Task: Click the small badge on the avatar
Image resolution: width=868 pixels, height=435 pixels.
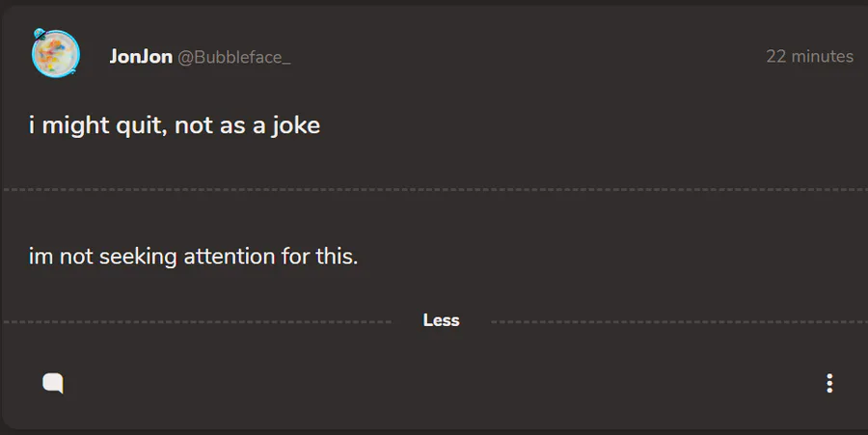Action: pos(39,34)
